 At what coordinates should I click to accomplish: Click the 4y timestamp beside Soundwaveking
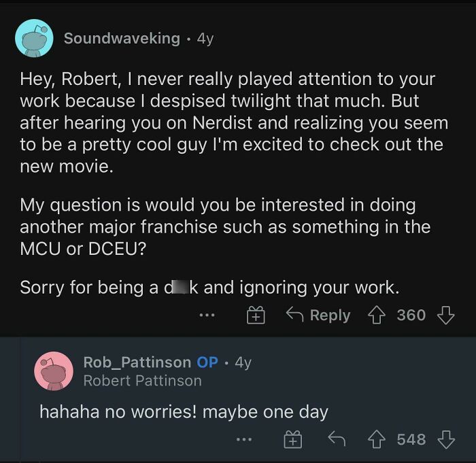205,39
